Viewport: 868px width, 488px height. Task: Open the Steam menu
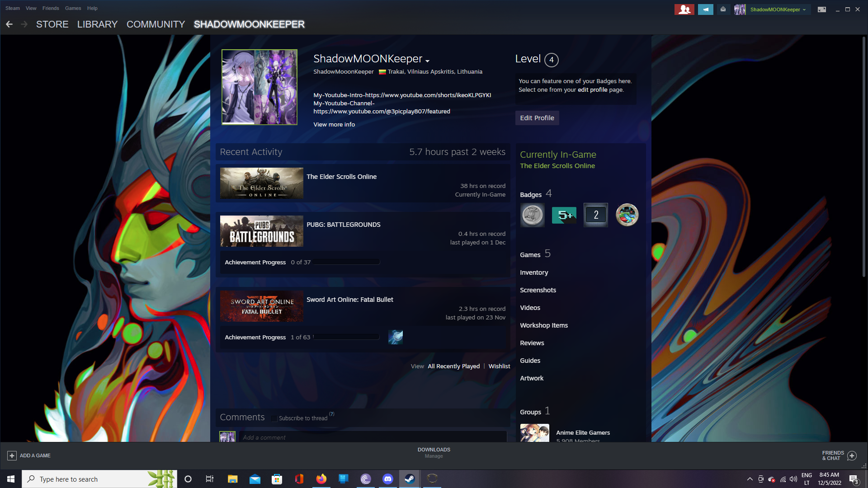click(x=13, y=8)
